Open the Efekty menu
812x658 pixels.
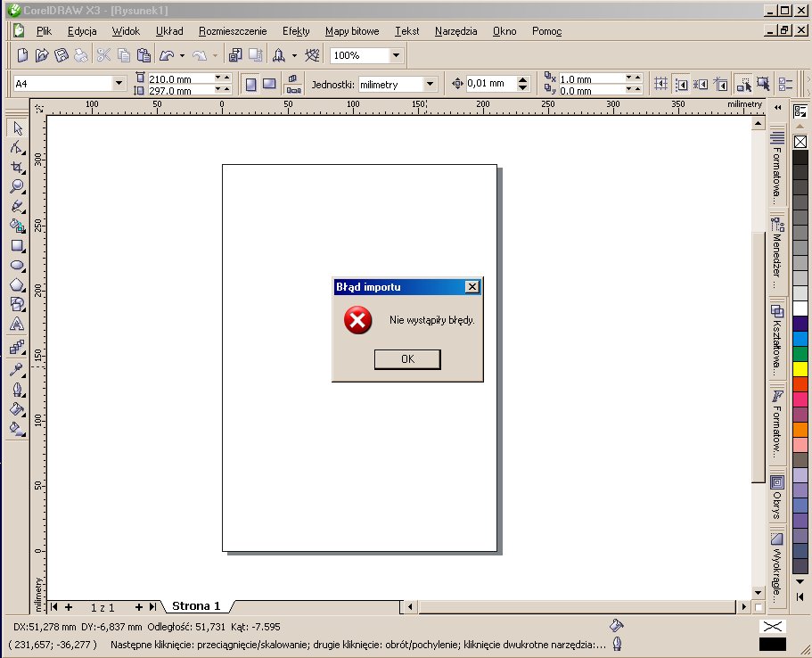click(296, 31)
